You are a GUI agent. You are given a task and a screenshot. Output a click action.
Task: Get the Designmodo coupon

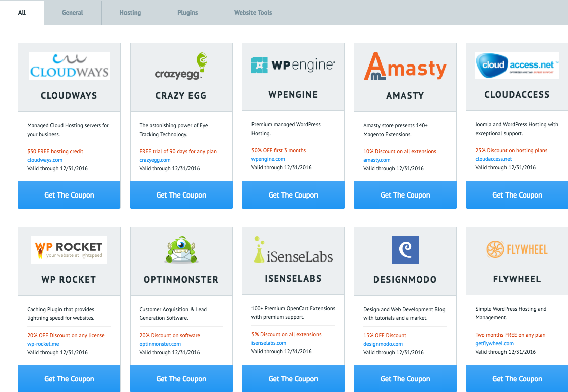coord(405,378)
